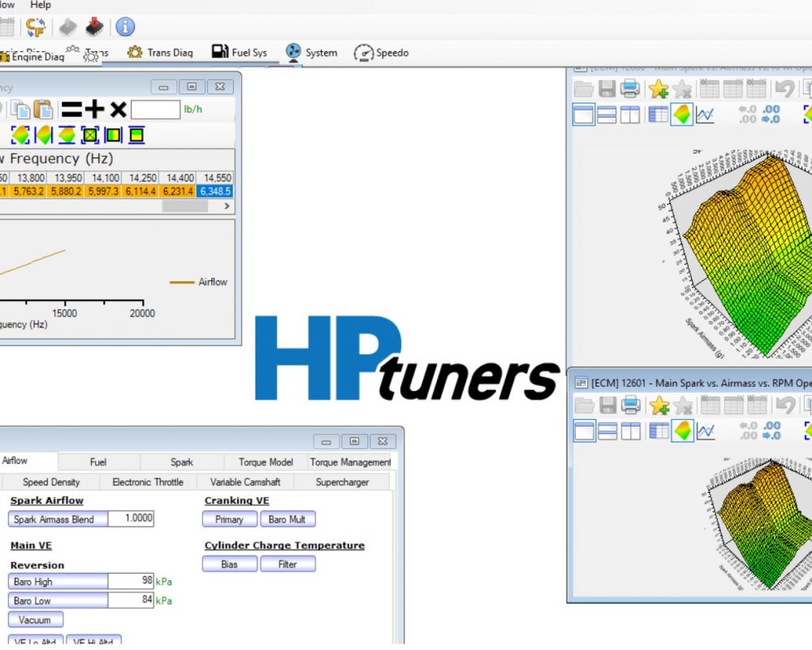Toggle the color heatmap display mode
Viewport: 812px width, 650px height.
(680, 115)
